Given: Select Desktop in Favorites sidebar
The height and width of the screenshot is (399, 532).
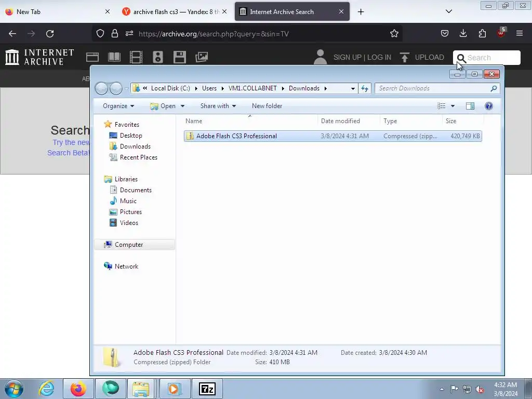Looking at the screenshot, I should [x=131, y=136].
